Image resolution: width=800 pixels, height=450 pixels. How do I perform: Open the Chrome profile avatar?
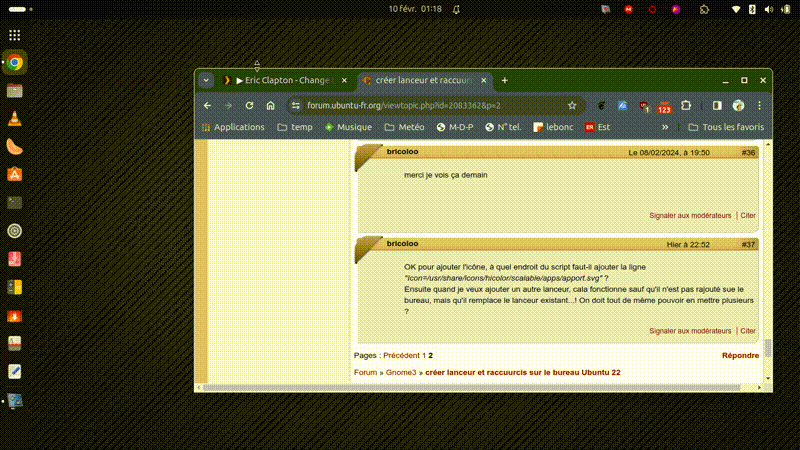pyautogui.click(x=738, y=106)
